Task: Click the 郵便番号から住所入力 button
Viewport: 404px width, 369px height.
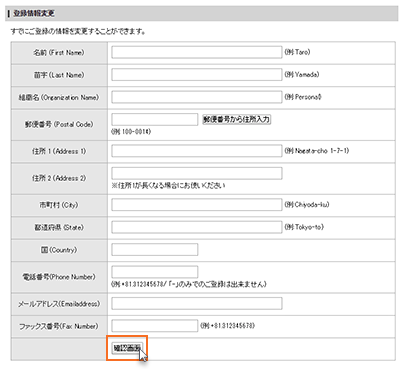Action: pos(237,119)
